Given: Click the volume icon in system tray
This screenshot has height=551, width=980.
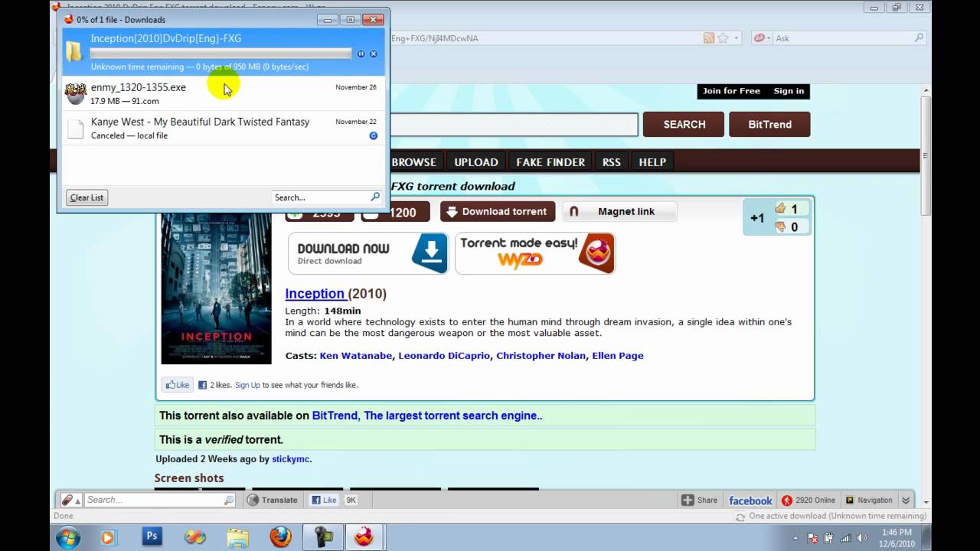Looking at the screenshot, I should click(861, 538).
